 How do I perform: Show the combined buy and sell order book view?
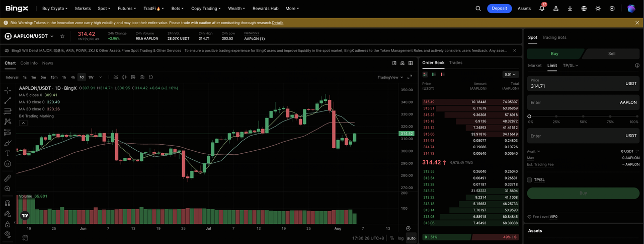point(426,74)
